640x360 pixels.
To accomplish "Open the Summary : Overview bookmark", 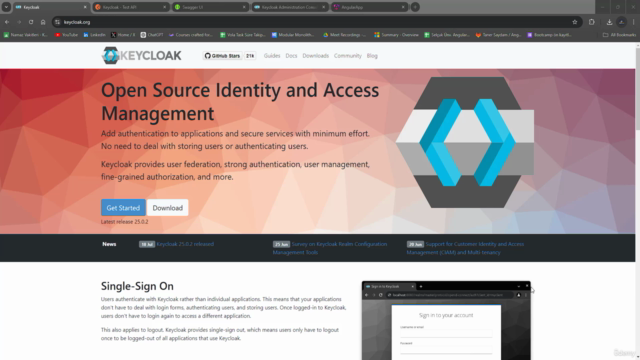I will coord(396,35).
